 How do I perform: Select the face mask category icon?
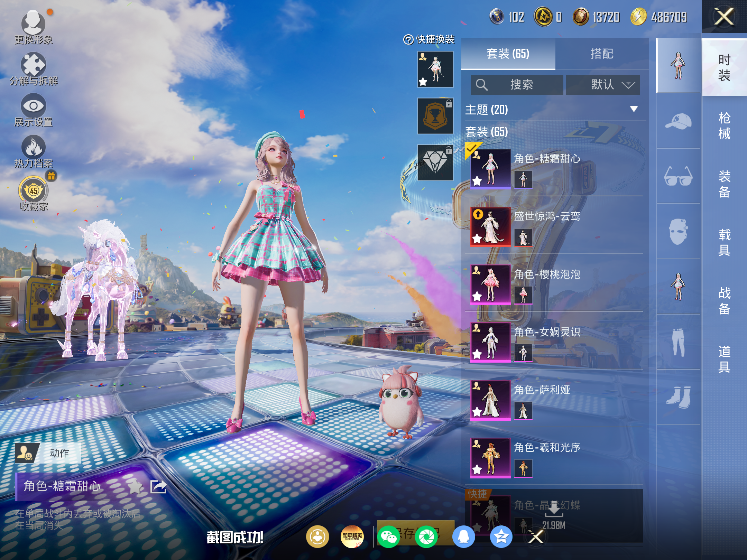678,232
